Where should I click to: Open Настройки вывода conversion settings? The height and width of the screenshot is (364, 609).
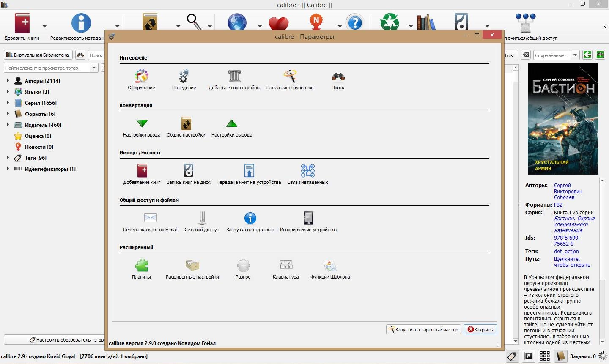tap(232, 127)
